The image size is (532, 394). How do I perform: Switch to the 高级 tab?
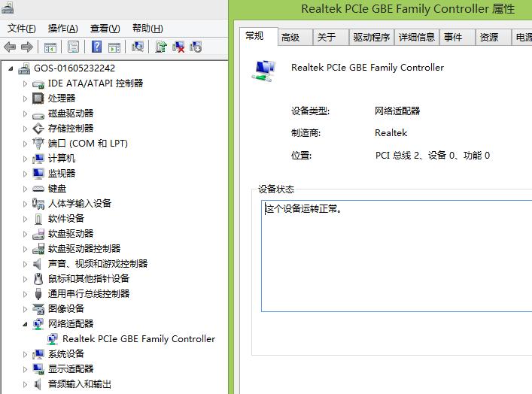pyautogui.click(x=294, y=38)
